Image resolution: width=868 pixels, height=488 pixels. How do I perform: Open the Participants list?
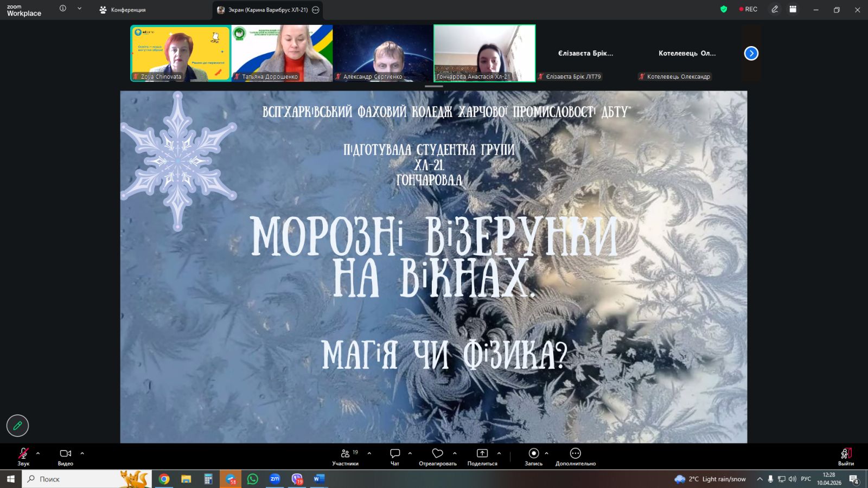tap(346, 454)
